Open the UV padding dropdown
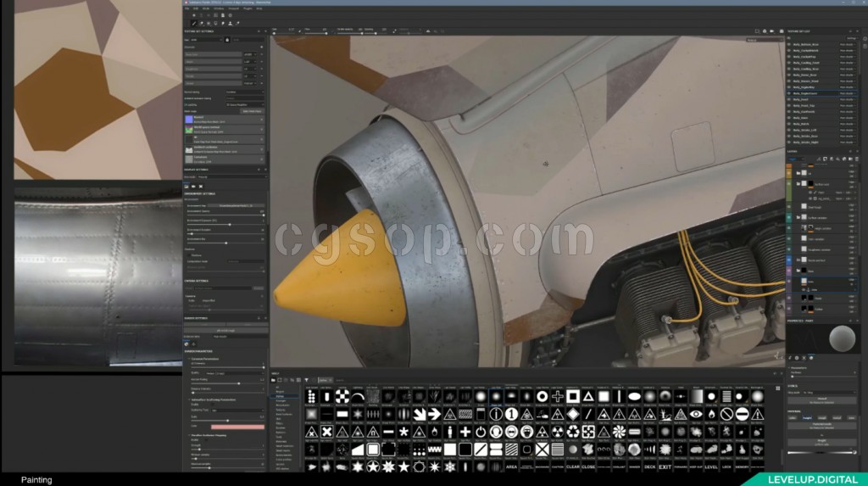The image size is (868, 486). tap(245, 104)
